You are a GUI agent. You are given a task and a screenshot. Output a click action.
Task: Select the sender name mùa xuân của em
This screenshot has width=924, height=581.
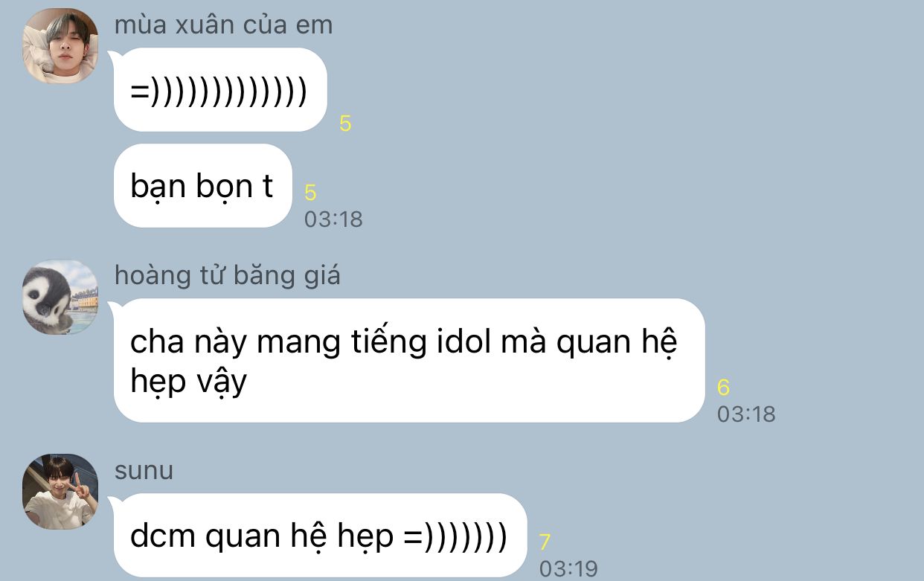[223, 25]
